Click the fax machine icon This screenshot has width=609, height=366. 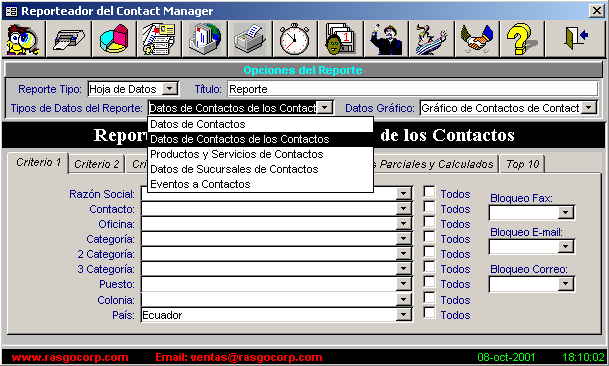(x=250, y=39)
